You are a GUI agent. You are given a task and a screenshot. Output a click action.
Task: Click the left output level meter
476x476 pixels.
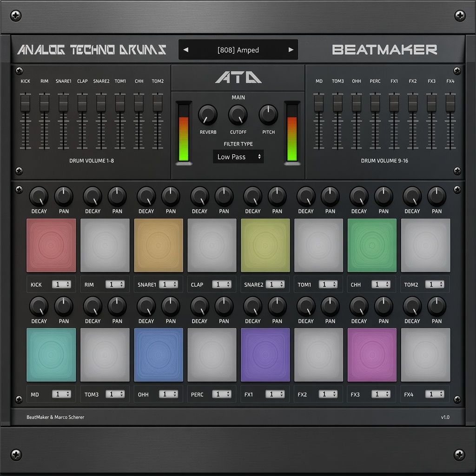click(184, 132)
